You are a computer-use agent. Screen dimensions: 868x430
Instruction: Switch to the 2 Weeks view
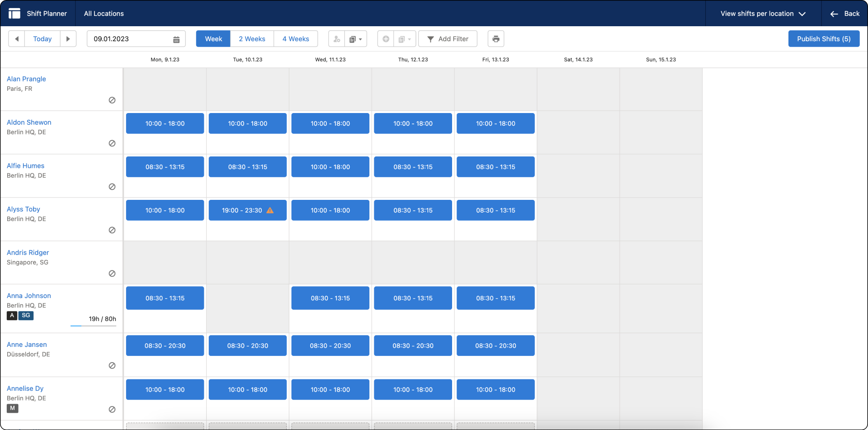pyautogui.click(x=252, y=38)
